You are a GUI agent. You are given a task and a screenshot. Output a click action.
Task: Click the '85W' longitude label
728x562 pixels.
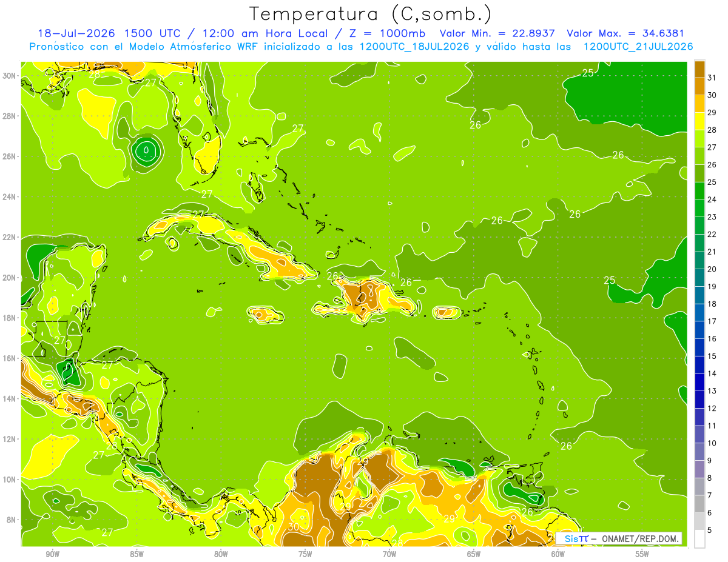pos(136,555)
